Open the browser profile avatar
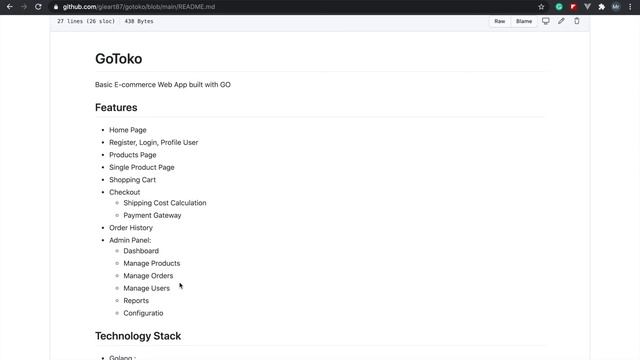Viewport: 640px width, 360px height. (616, 7)
